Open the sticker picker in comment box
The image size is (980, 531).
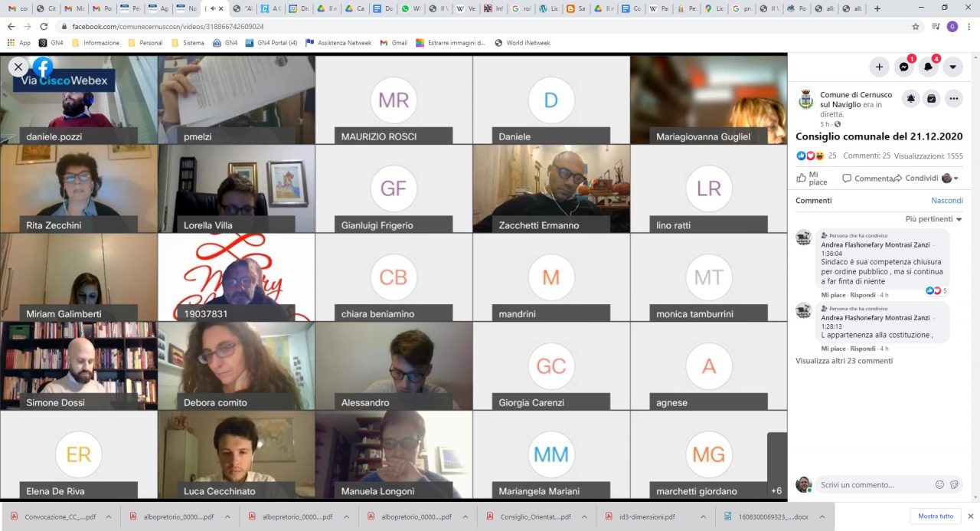[x=954, y=485]
